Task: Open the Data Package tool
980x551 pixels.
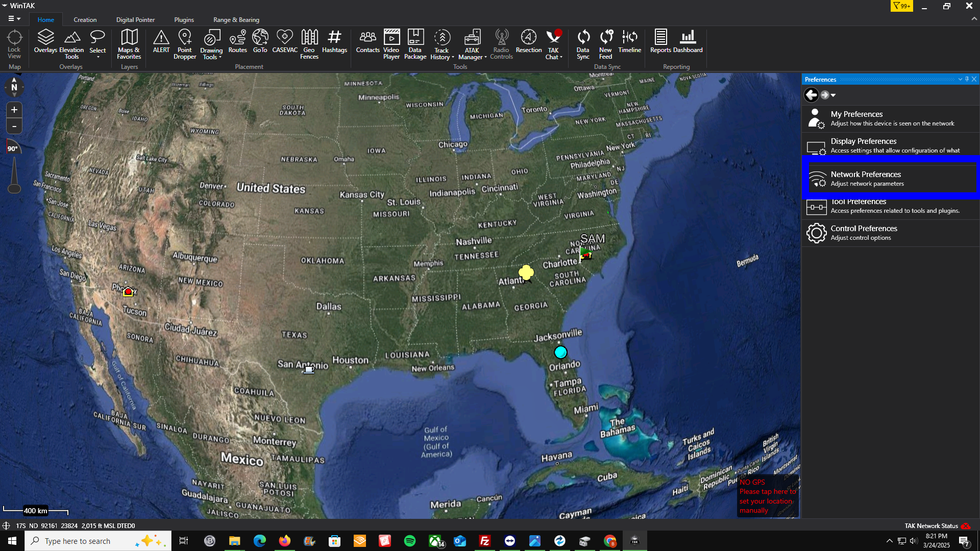Action: tap(415, 44)
